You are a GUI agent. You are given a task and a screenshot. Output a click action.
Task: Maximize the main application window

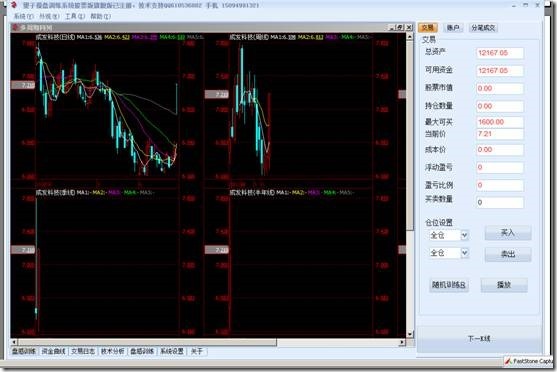coord(526,5)
